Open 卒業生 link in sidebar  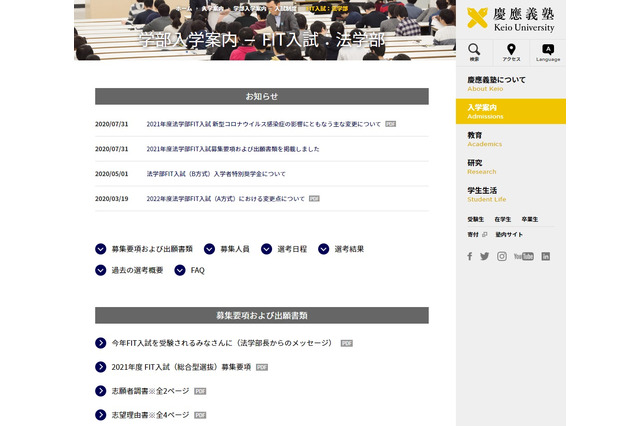click(x=529, y=220)
